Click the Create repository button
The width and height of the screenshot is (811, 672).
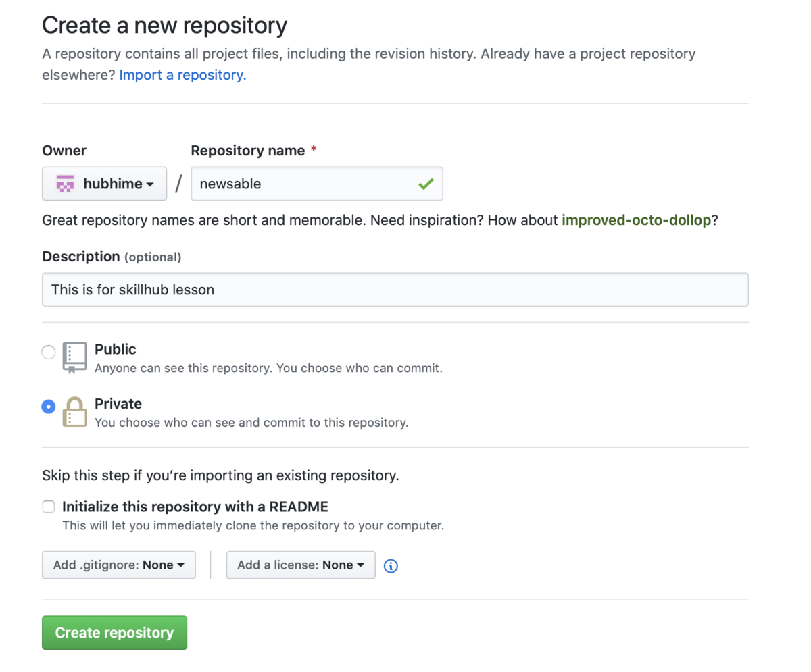(114, 633)
